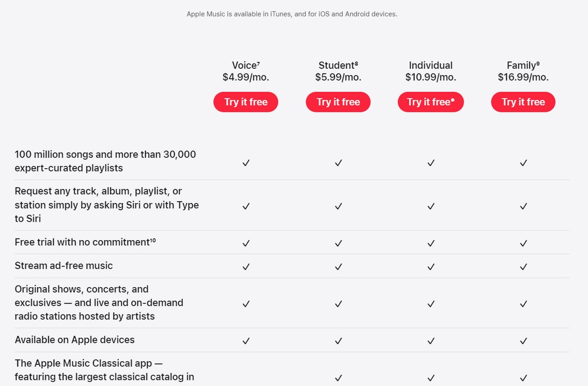Viewport: 588px width, 386px height.
Task: Click Try it free under the Family plan
Action: (x=523, y=102)
